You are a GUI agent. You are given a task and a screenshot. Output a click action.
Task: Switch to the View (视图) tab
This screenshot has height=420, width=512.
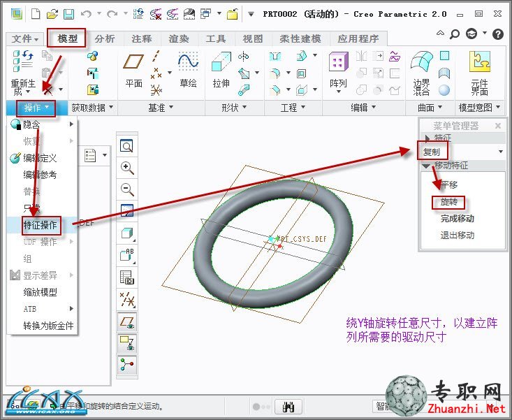click(253, 39)
